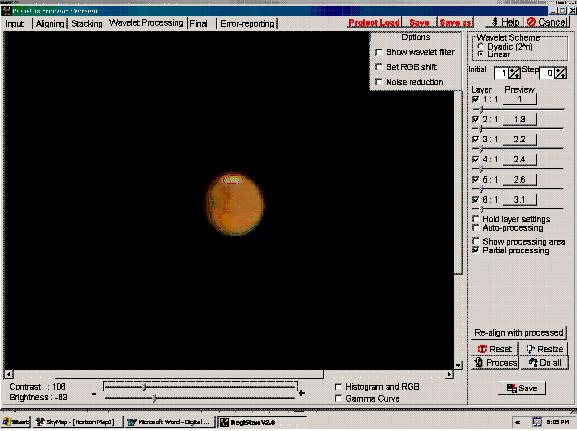Click the Do all button
The height and width of the screenshot is (431, 577).
(544, 363)
